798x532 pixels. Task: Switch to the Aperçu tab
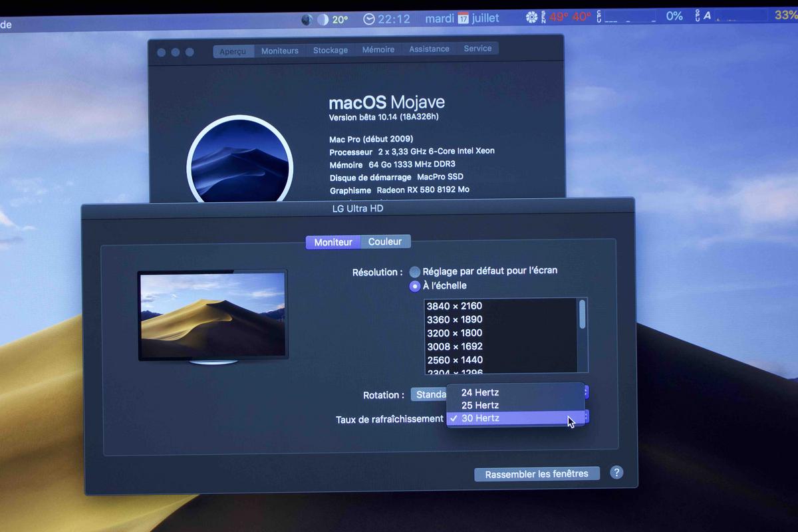tap(233, 51)
